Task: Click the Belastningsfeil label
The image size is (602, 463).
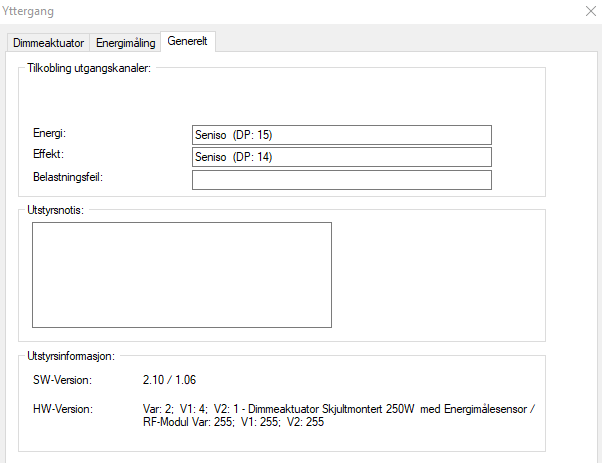Action: 68,177
